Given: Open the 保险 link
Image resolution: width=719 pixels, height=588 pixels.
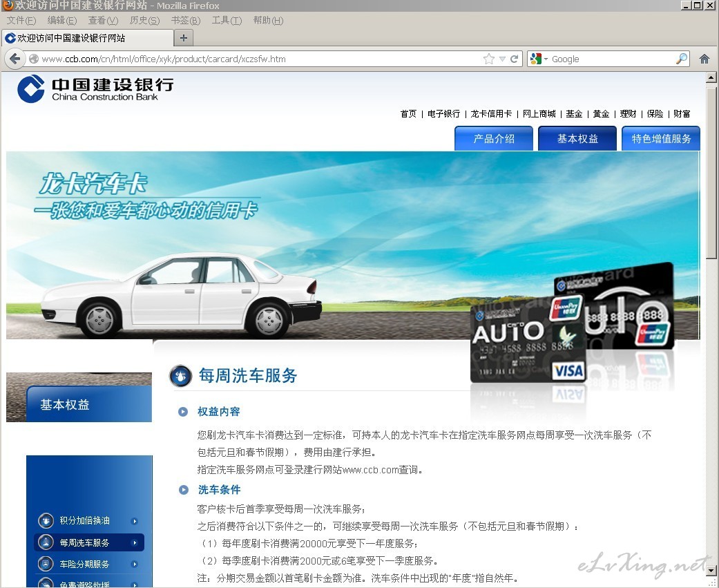Looking at the screenshot, I should point(655,114).
